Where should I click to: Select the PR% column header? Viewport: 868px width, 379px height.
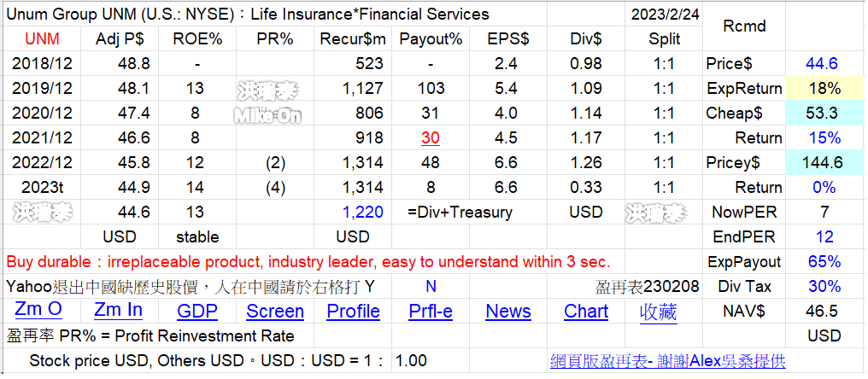pos(275,38)
